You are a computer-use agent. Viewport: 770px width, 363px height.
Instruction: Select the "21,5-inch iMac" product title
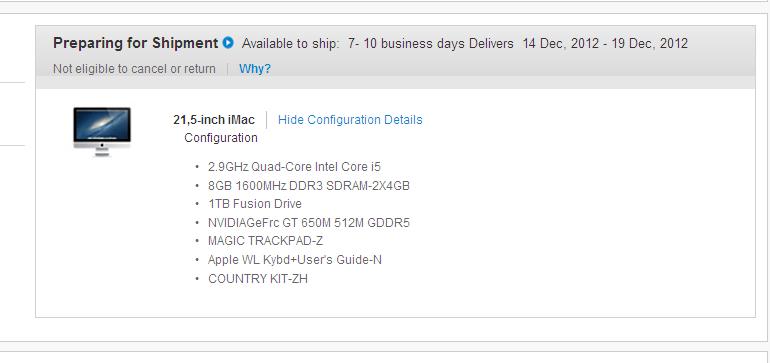214,120
